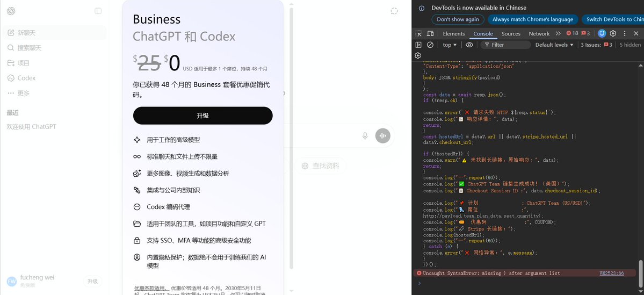644x295 pixels.
Task: Click Don't show again in DevTools banner
Action: click(x=458, y=19)
